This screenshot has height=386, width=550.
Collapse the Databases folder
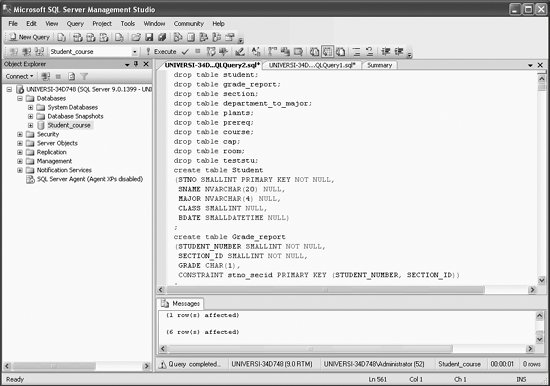click(x=20, y=98)
